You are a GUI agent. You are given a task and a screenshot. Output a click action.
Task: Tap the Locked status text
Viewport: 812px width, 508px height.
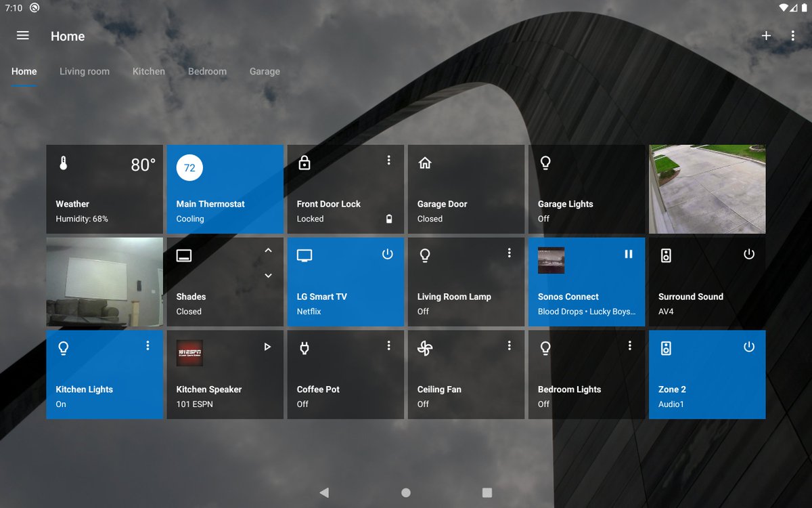click(310, 219)
